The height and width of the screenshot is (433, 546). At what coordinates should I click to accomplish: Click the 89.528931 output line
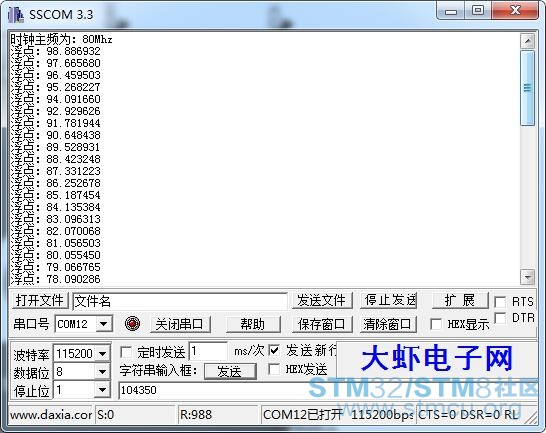[x=56, y=147]
